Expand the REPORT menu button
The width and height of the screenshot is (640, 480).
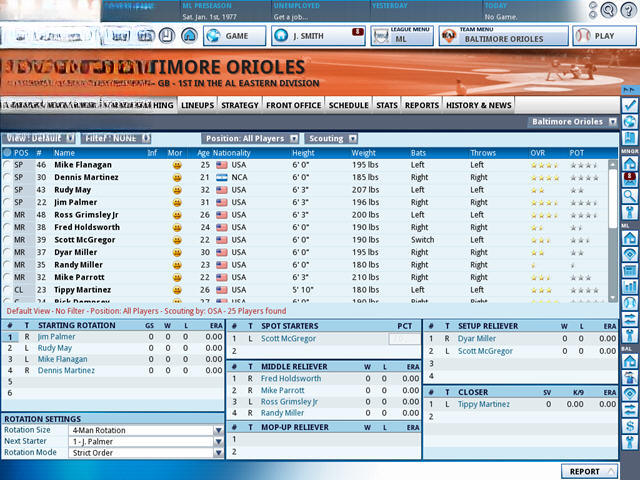(589, 471)
